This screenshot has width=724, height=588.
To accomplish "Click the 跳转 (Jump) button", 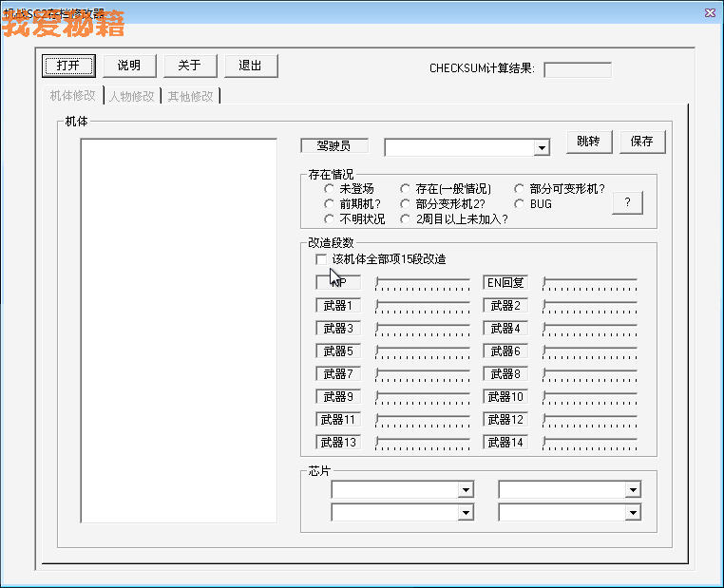I will point(588,142).
